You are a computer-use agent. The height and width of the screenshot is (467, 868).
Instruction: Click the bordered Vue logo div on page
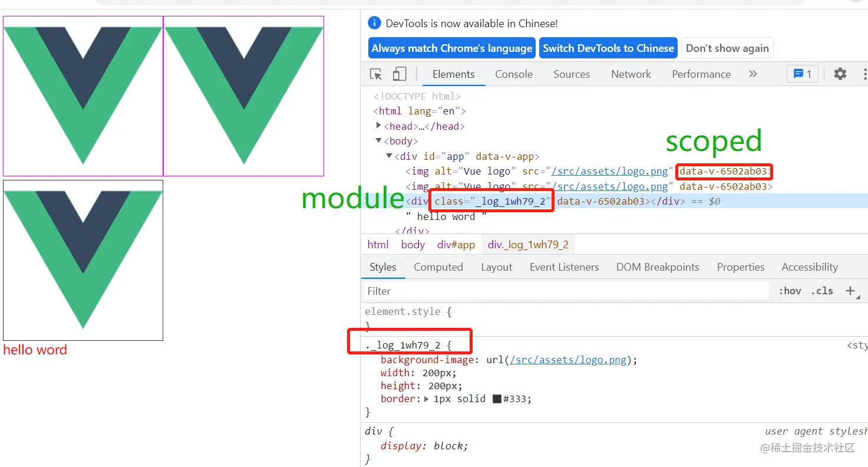click(x=83, y=260)
